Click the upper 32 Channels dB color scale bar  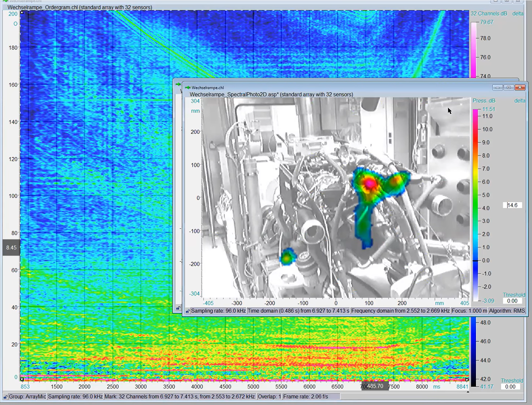tap(474, 50)
